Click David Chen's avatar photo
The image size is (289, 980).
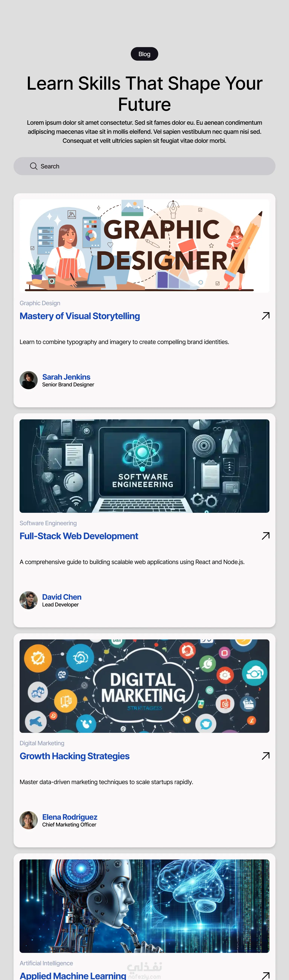pos(28,600)
